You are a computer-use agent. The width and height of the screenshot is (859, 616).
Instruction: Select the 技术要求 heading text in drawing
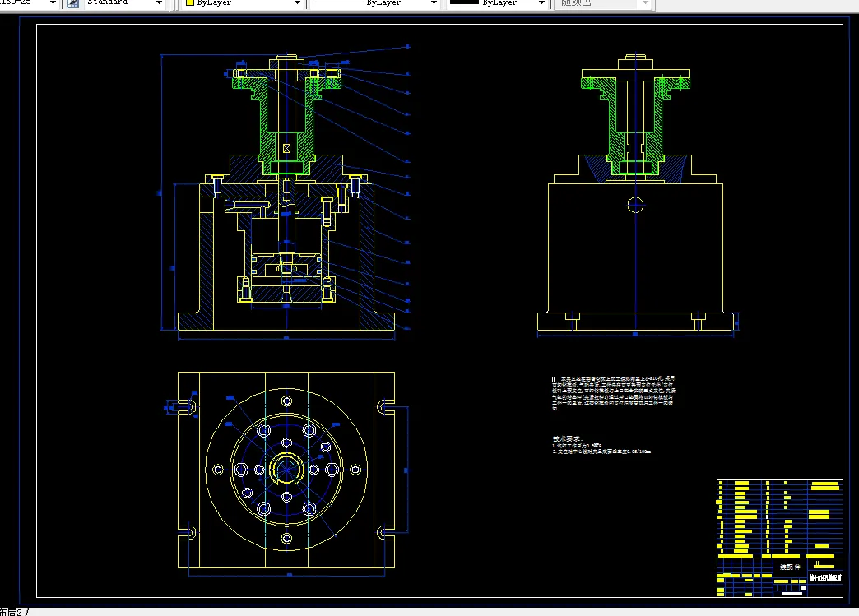[x=568, y=438]
